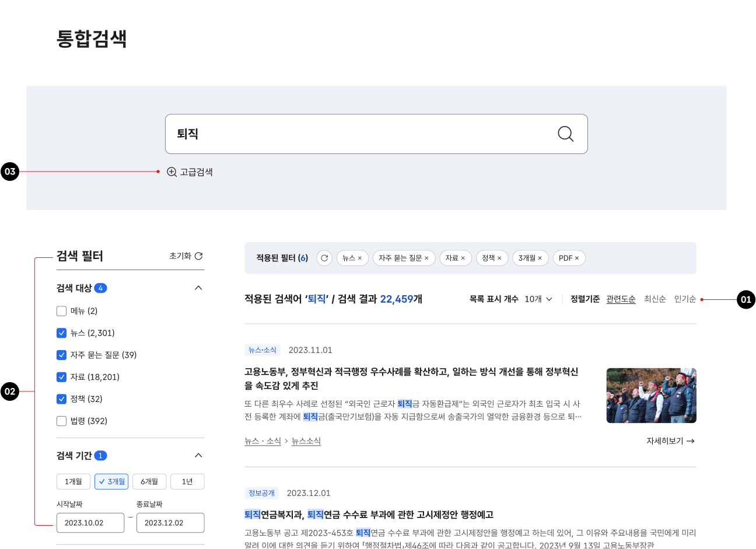The height and width of the screenshot is (549, 756).
Task: Sort results by 최신순
Action: (654, 299)
